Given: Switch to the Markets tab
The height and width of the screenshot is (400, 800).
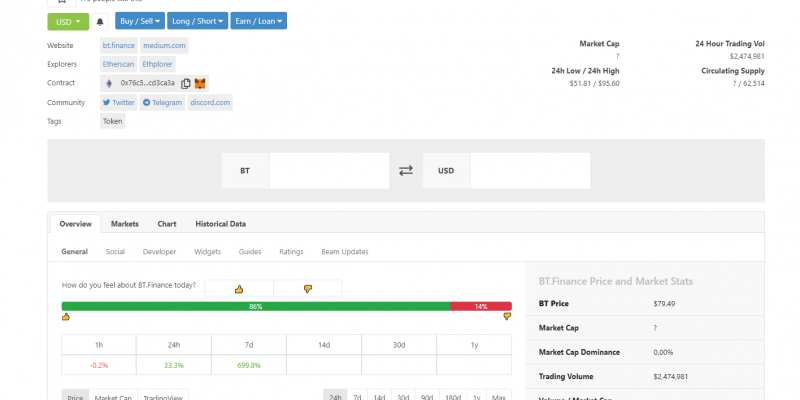Looking at the screenshot, I should [x=124, y=224].
